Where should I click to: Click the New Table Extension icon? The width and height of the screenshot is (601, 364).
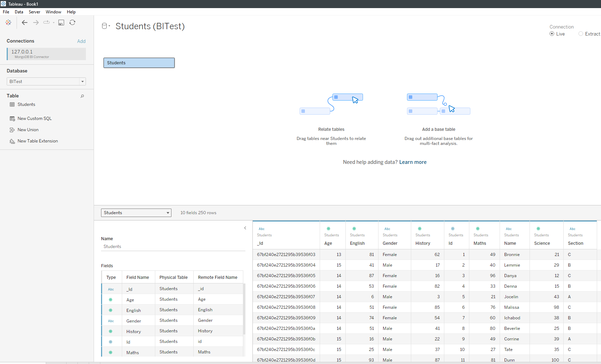pos(12,141)
